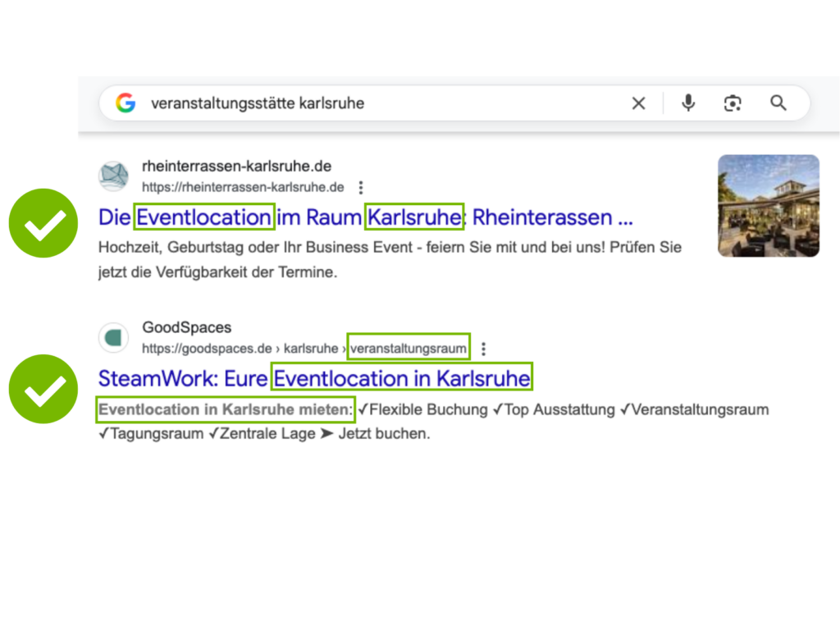The height and width of the screenshot is (630, 840).
Task: Clear the search query with X icon
Action: (638, 103)
